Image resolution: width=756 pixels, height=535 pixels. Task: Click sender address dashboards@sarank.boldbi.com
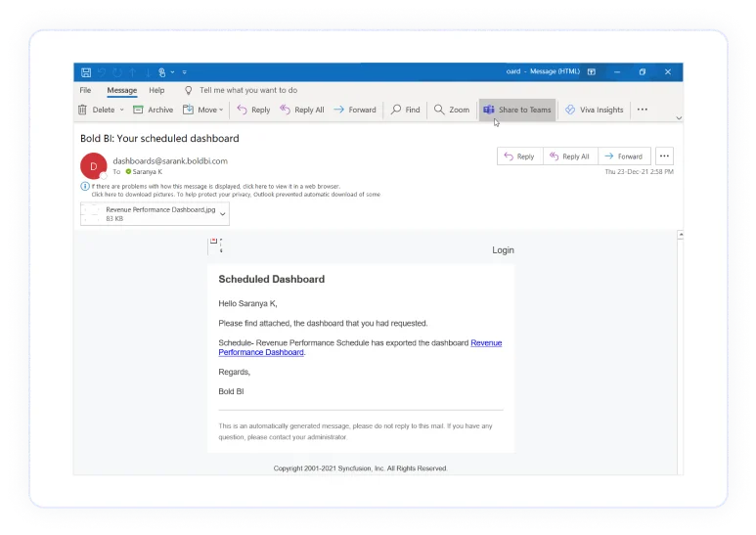(x=170, y=161)
